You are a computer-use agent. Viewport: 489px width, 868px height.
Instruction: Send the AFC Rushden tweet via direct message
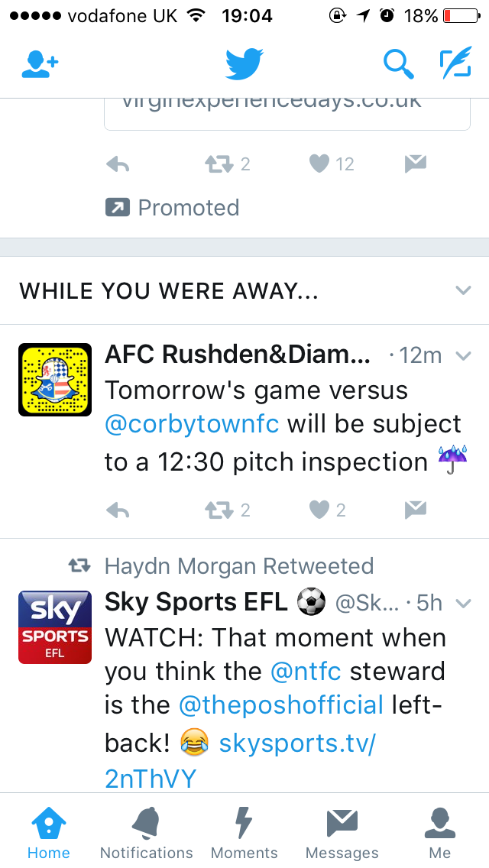click(415, 509)
